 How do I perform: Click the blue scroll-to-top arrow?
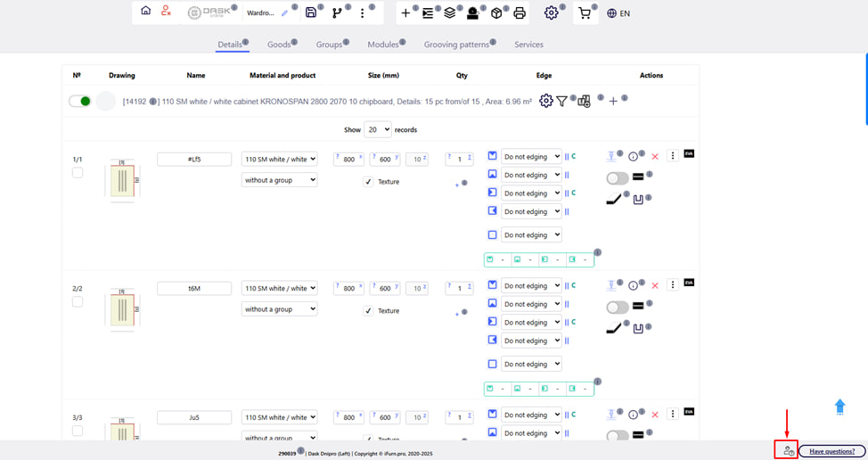(839, 407)
